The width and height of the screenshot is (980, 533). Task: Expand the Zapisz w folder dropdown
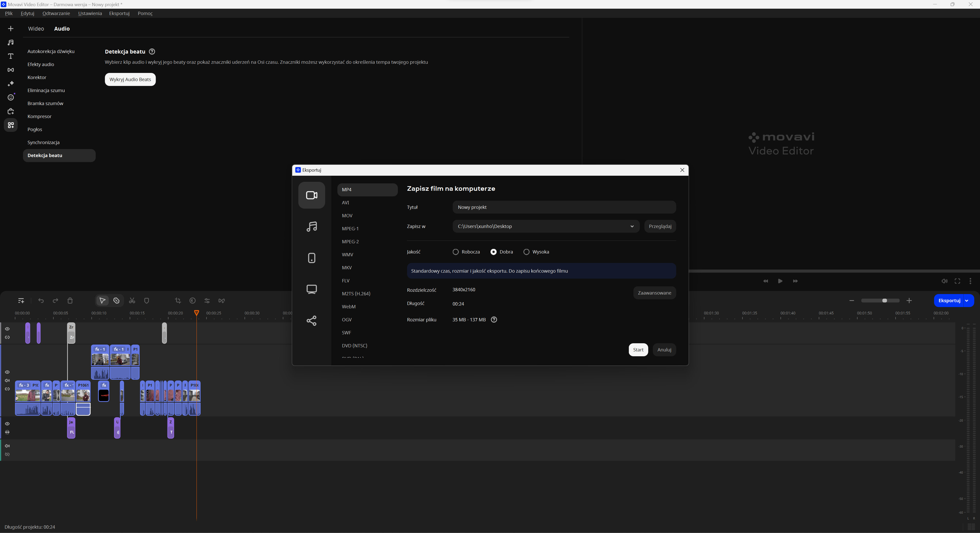pos(632,226)
